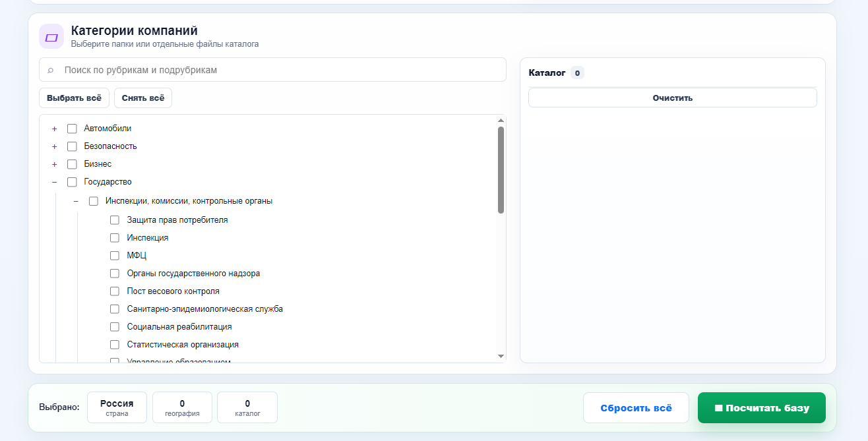This screenshot has height=441, width=868.
Task: Click the Статистическая организация text
Action: [183, 345]
